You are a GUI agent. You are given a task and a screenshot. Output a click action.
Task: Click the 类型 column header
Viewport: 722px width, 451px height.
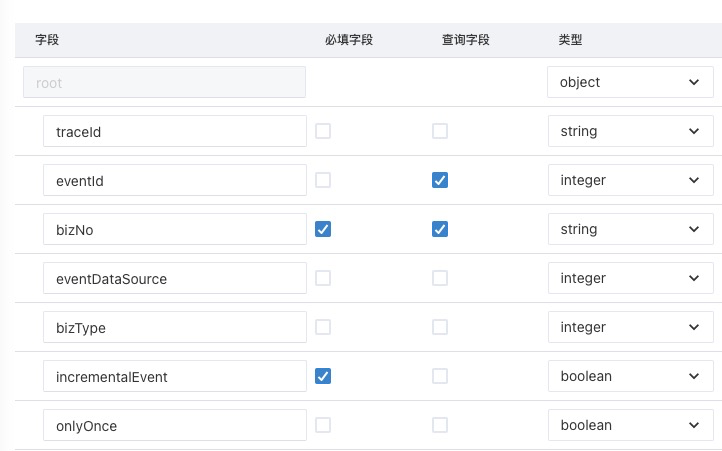pos(570,40)
